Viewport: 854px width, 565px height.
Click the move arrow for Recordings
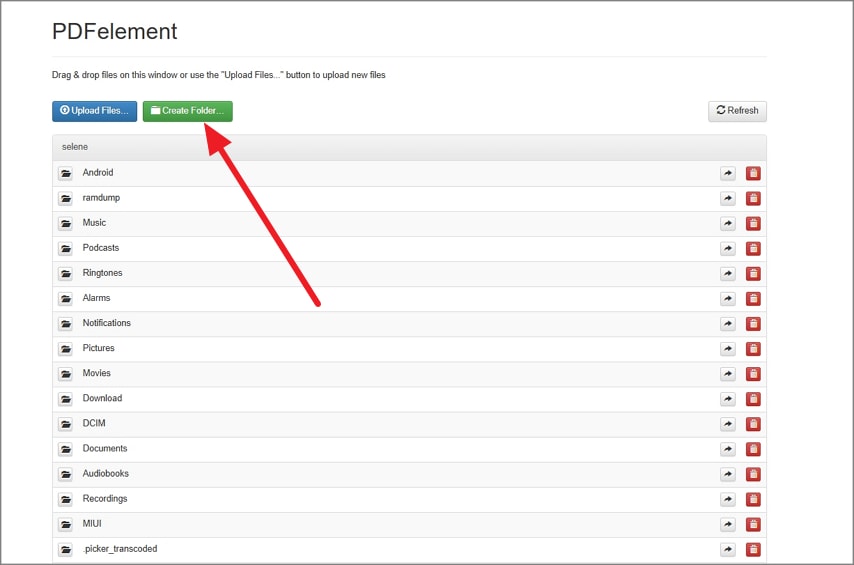pyautogui.click(x=728, y=499)
